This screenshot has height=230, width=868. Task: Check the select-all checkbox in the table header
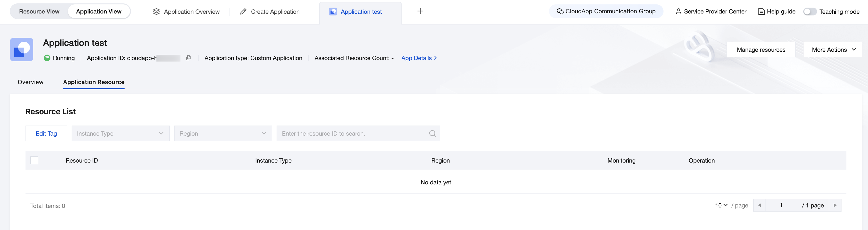click(34, 161)
